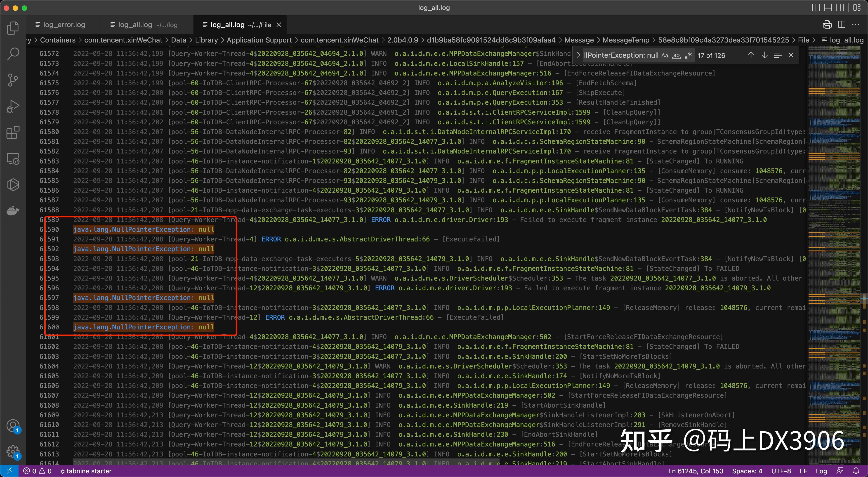
Task: Click the 'Ln 61245, Col 153' status item
Action: (696, 471)
